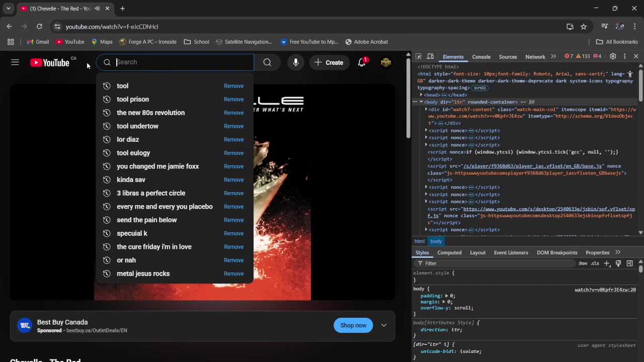Click the YouTube voice search microphone icon
This screenshot has width=644, height=362.
coord(296,62)
